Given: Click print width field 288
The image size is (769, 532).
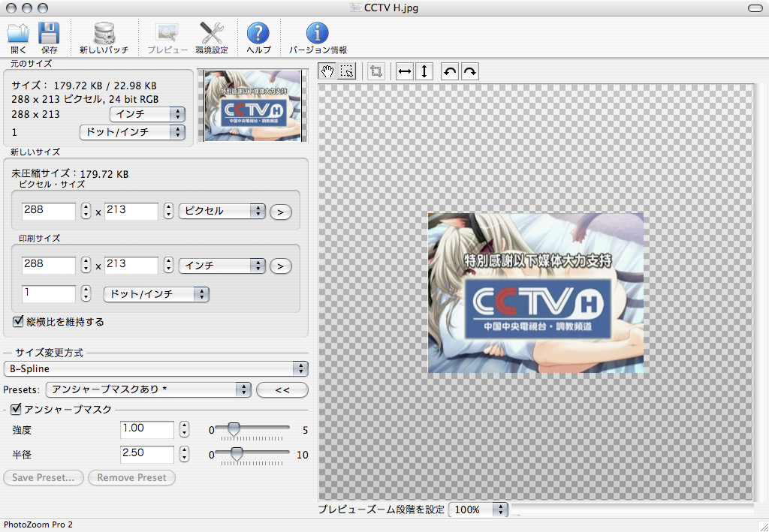Looking at the screenshot, I should coord(49,265).
